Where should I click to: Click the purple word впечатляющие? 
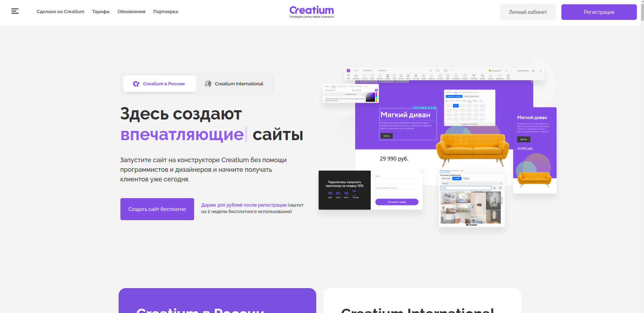[182, 134]
